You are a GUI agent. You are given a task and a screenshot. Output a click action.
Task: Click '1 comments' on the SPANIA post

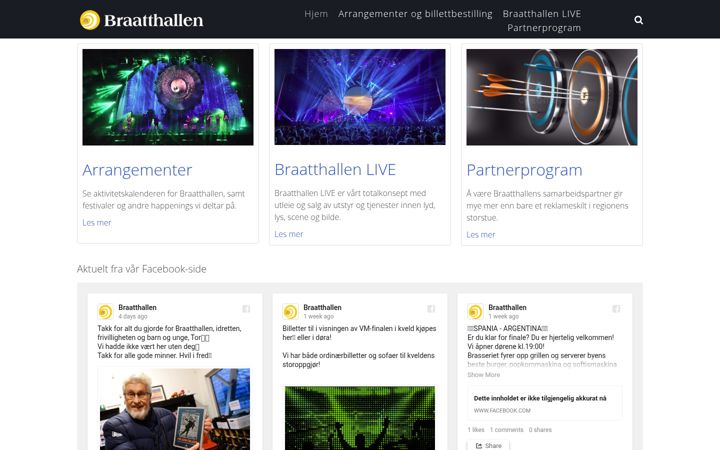[506, 430]
